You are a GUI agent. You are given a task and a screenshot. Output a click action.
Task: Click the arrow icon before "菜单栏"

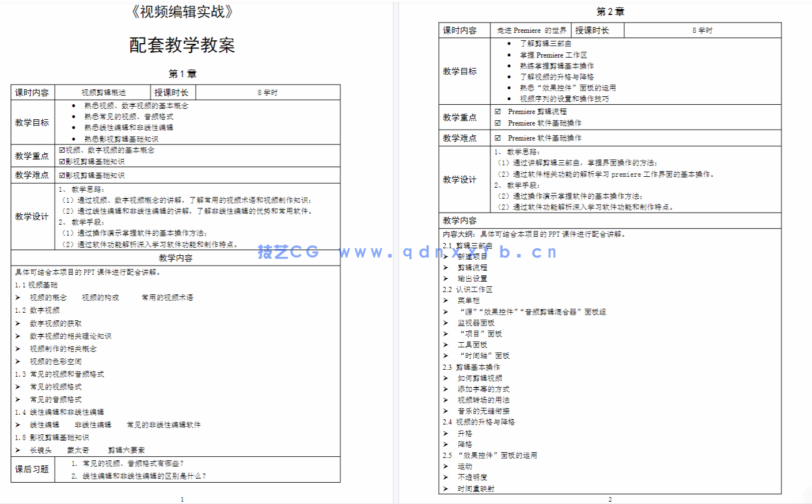(444, 301)
